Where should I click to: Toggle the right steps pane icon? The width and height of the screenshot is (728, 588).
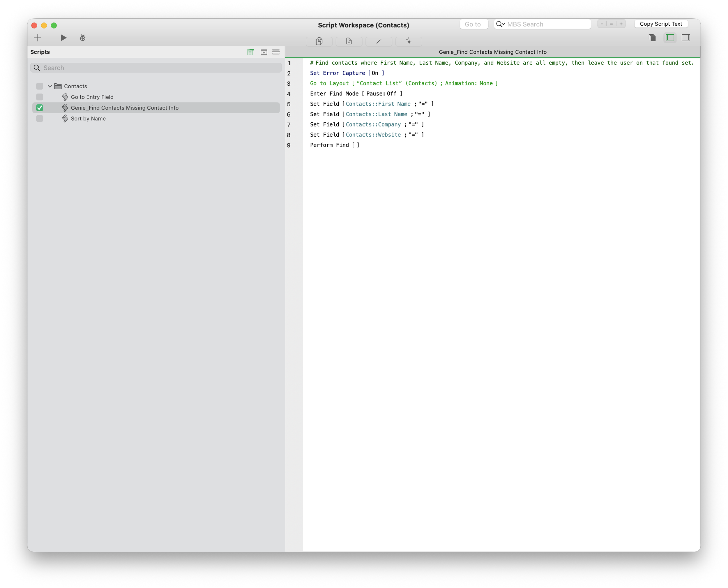tap(686, 38)
